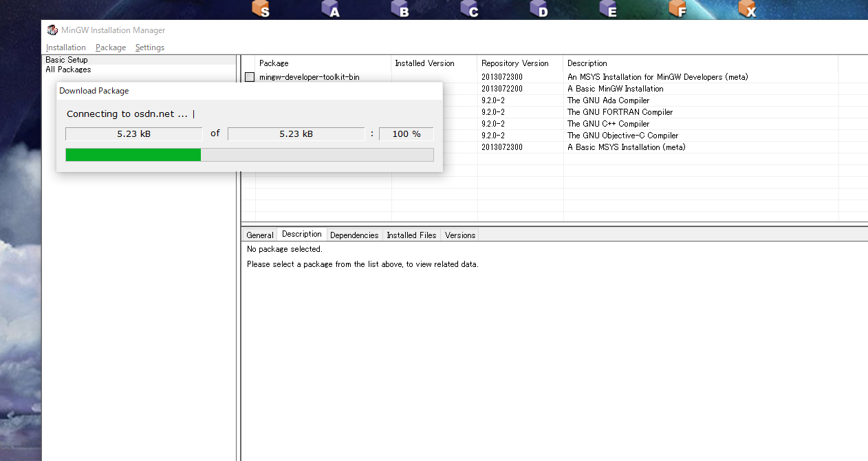
Task: Click 'A Basic MSYS Installation (meta)' description
Action: click(x=627, y=147)
